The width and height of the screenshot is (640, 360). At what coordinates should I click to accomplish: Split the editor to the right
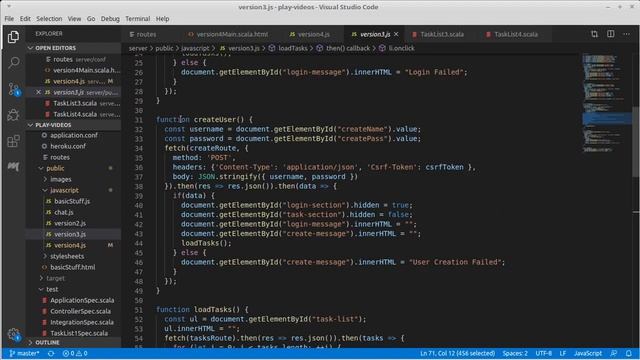[x=611, y=34]
